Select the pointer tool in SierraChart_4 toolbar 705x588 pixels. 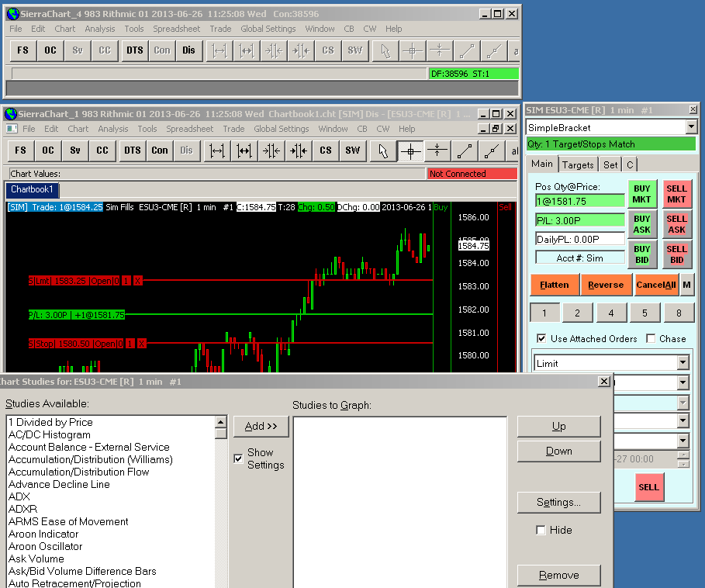385,50
